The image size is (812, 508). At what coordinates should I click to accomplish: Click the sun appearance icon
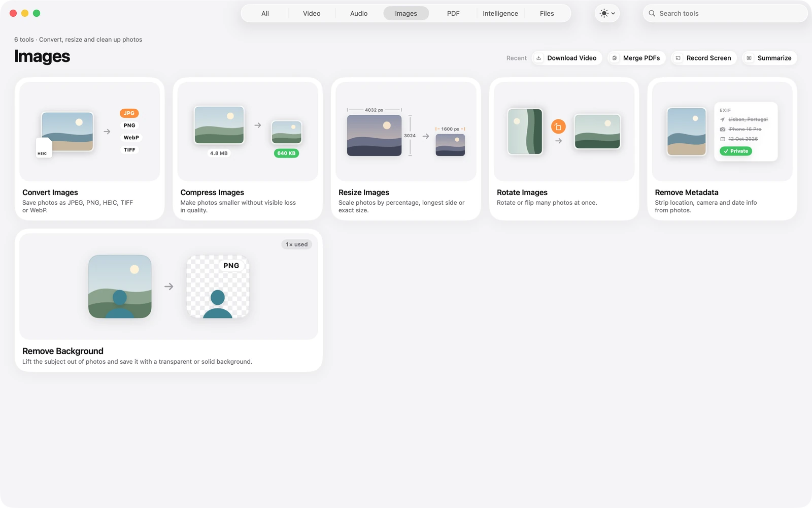(604, 14)
